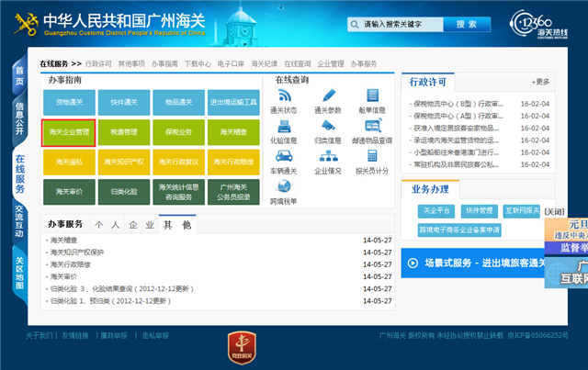Select the 个人 tab under 办事服务

pyautogui.click(x=107, y=225)
